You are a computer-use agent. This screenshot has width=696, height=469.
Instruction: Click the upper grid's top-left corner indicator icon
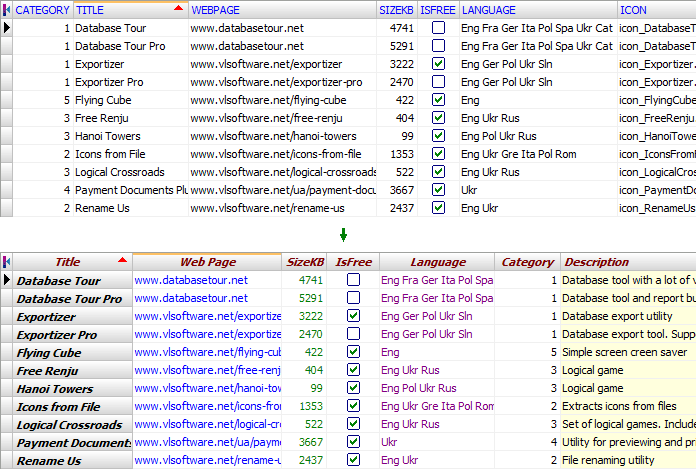coord(7,9)
